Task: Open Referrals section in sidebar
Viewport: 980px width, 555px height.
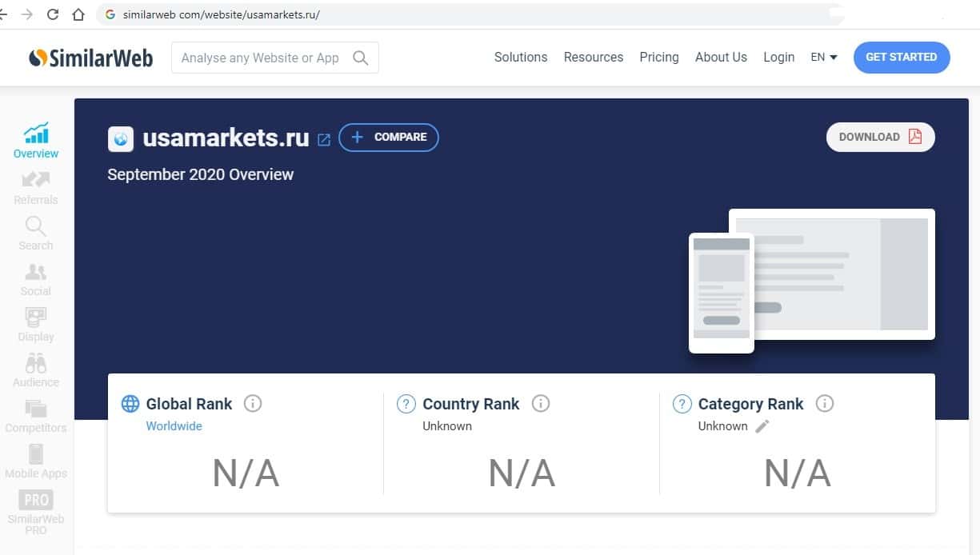Action: [36, 180]
